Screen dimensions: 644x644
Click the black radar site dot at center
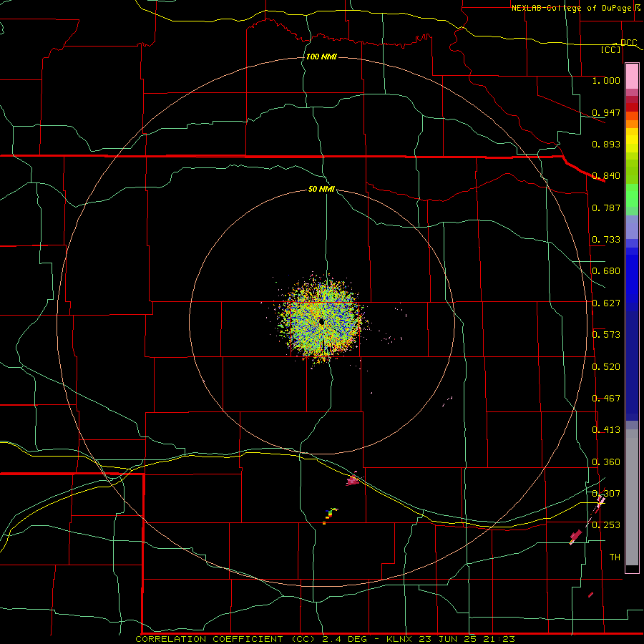(321, 321)
